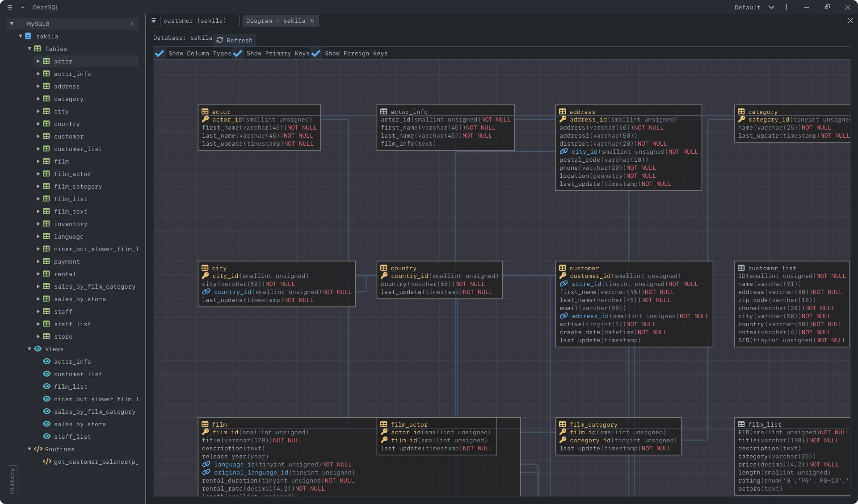Collapse the MySQL8 connection node
Image resolution: width=858 pixels, height=504 pixels.
pyautogui.click(x=12, y=24)
